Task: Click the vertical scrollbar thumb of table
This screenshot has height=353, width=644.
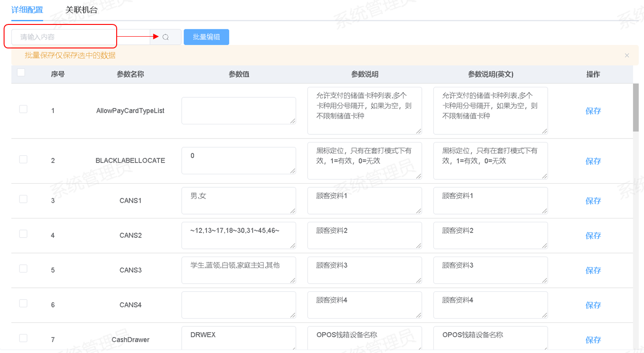Action: [635, 107]
